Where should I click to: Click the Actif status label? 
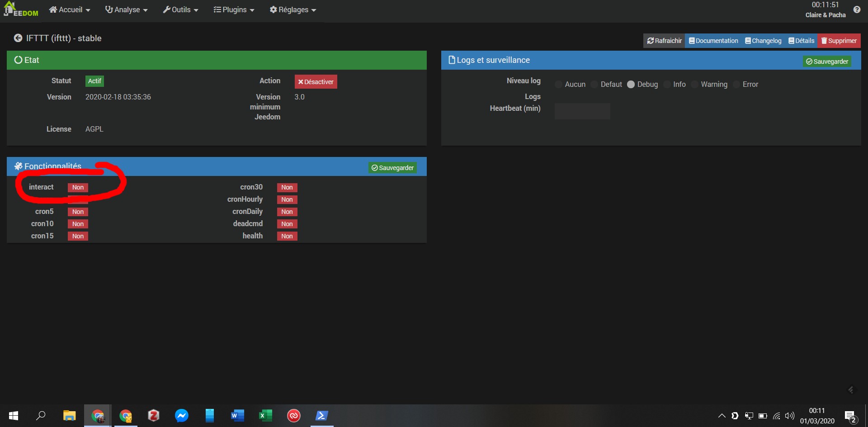(x=94, y=81)
